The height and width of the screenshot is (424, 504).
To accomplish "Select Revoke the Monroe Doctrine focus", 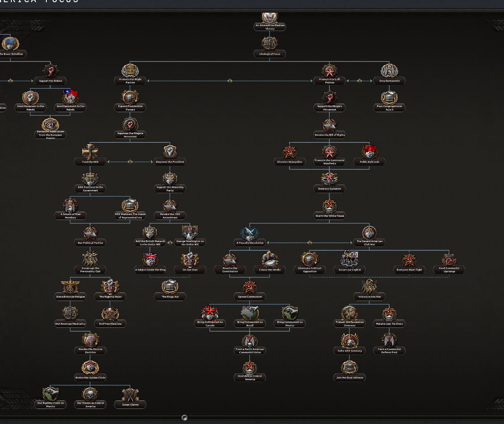I will pos(90,344).
